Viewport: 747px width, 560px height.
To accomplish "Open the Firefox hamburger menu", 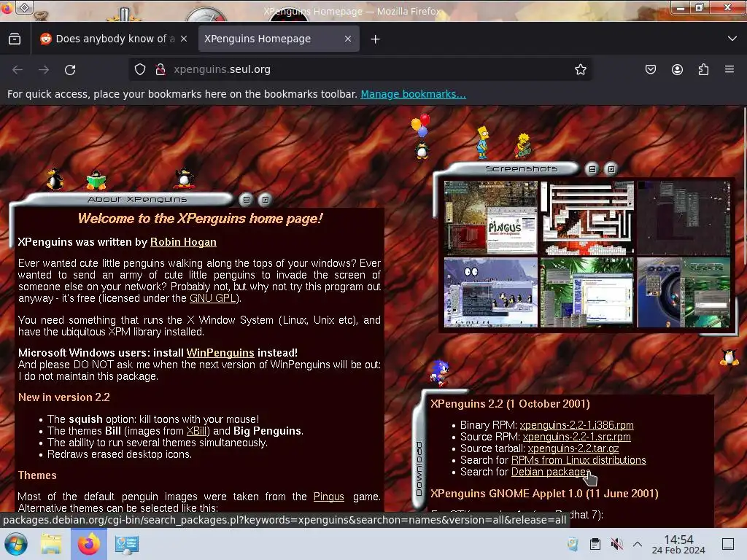I will point(729,69).
